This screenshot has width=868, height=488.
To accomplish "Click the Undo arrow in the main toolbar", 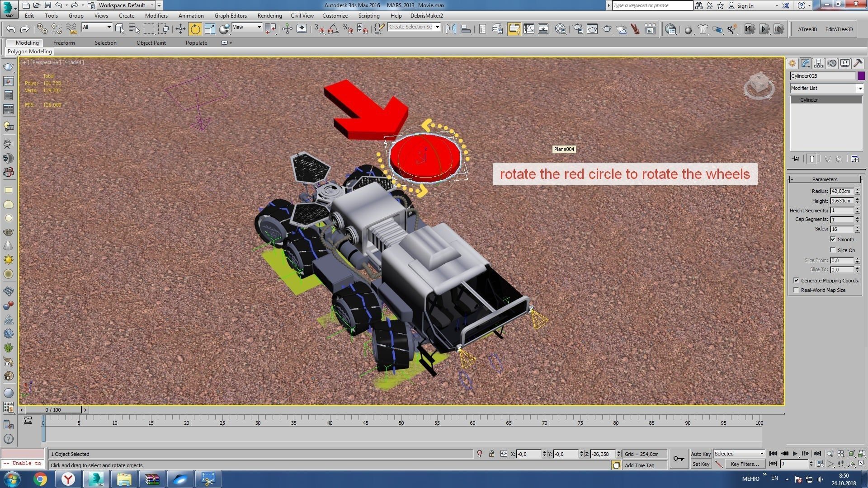I will coord(11,29).
